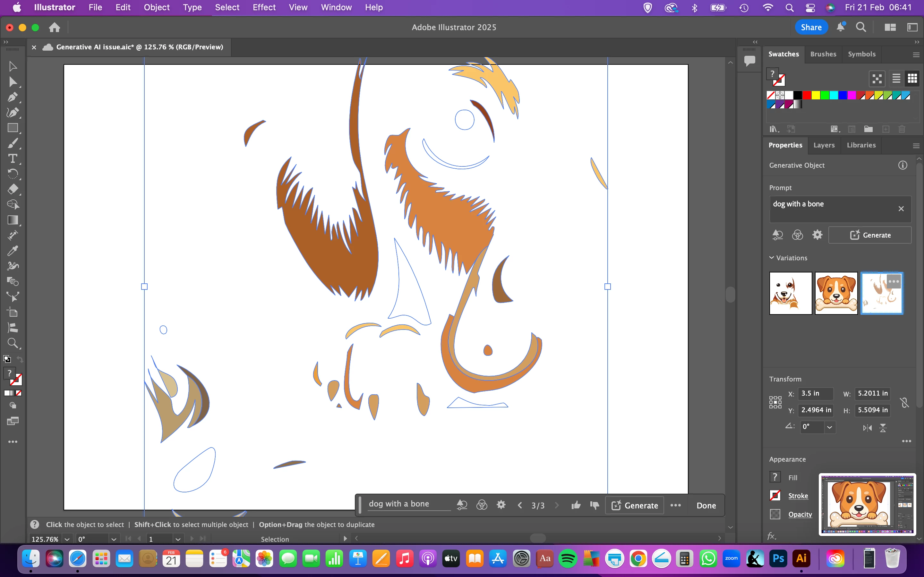This screenshot has height=577, width=924.
Task: Collapse the Variations section
Action: [x=772, y=258]
